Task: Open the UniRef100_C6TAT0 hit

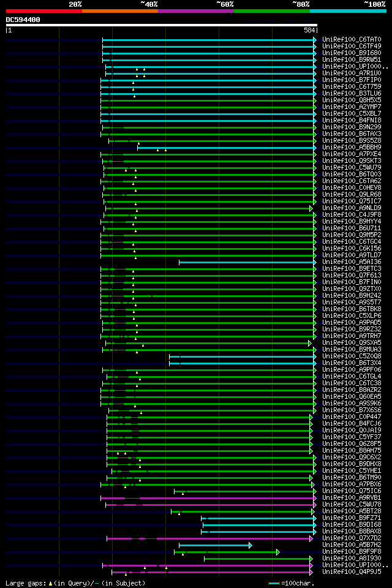Action: 352,39
